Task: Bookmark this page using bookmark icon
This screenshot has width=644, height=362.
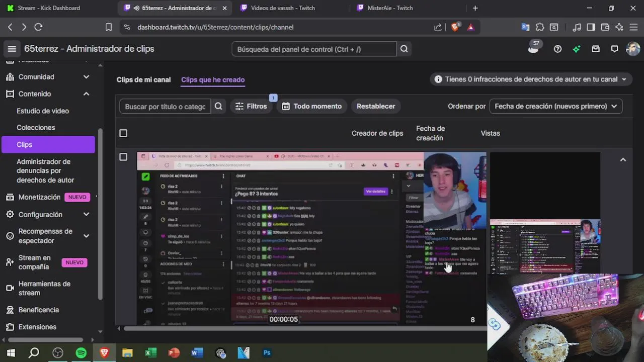Action: 108,27
